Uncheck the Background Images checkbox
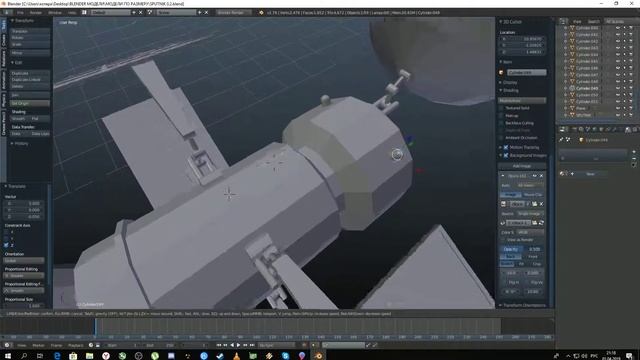640x360 pixels. pos(506,156)
